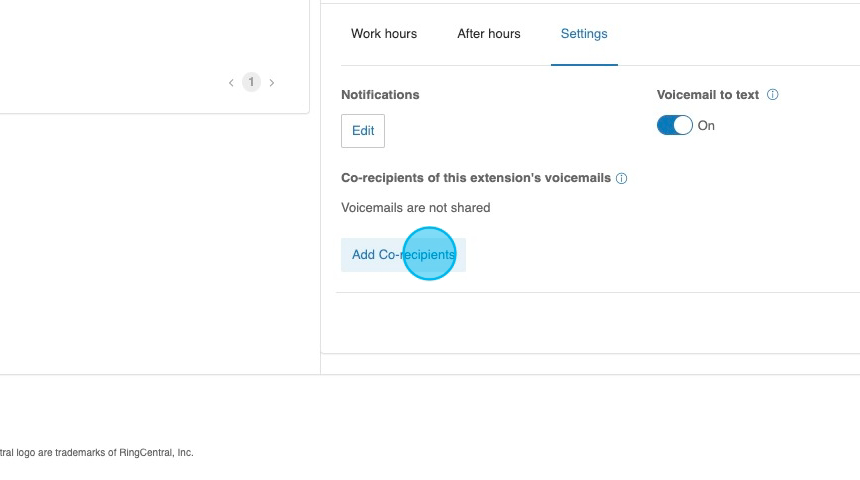The image size is (860, 480).
Task: Click the empty space under the Settings tab underline
Action: pyautogui.click(x=584, y=76)
